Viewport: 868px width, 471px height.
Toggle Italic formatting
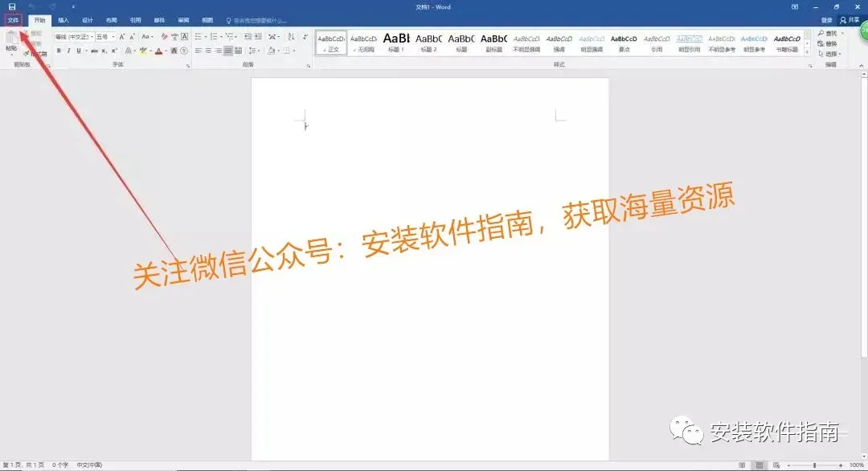68,51
